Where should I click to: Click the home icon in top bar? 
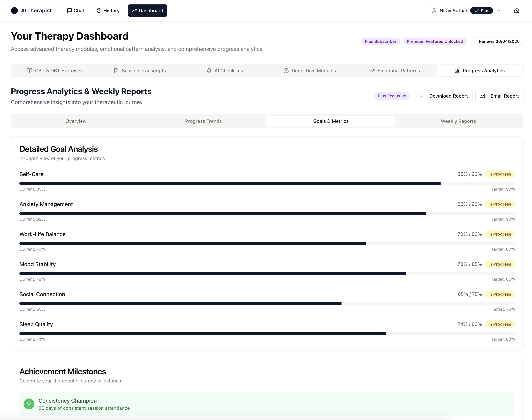pyautogui.click(x=516, y=11)
